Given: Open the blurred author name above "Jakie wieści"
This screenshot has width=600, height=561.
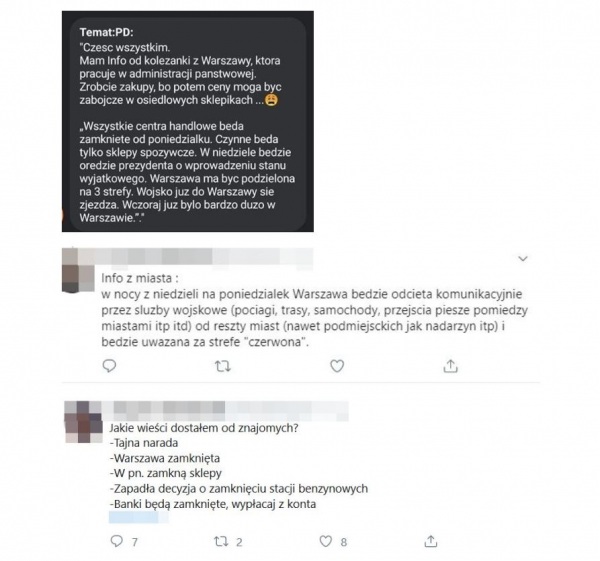Looking at the screenshot, I should click(x=228, y=411).
